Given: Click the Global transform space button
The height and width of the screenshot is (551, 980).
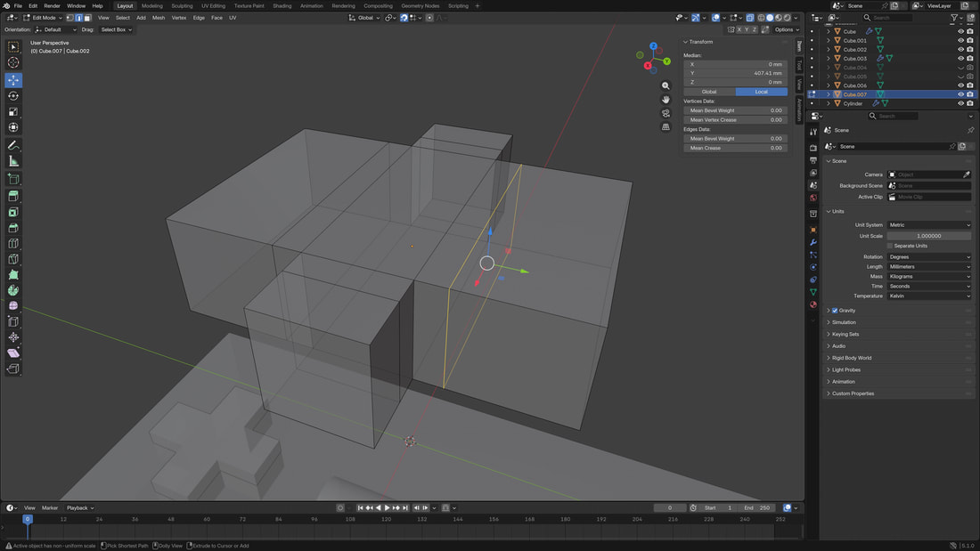Looking at the screenshot, I should [x=708, y=92].
